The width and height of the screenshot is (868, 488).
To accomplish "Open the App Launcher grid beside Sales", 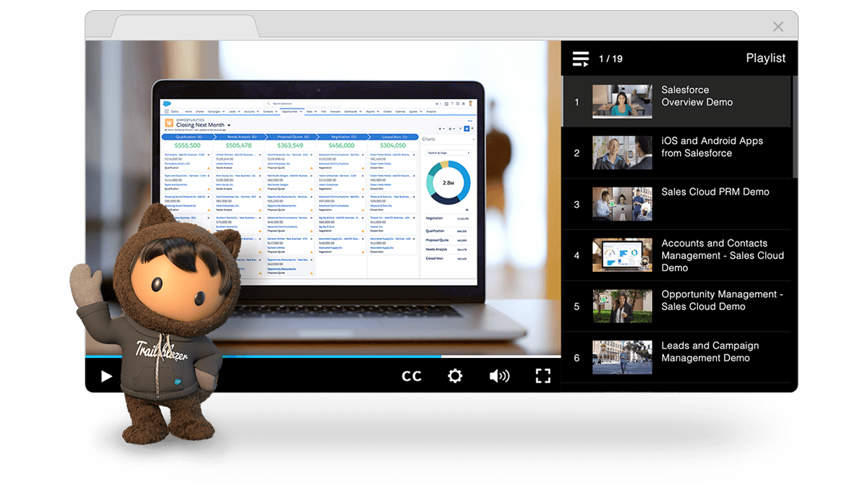I will point(166,111).
